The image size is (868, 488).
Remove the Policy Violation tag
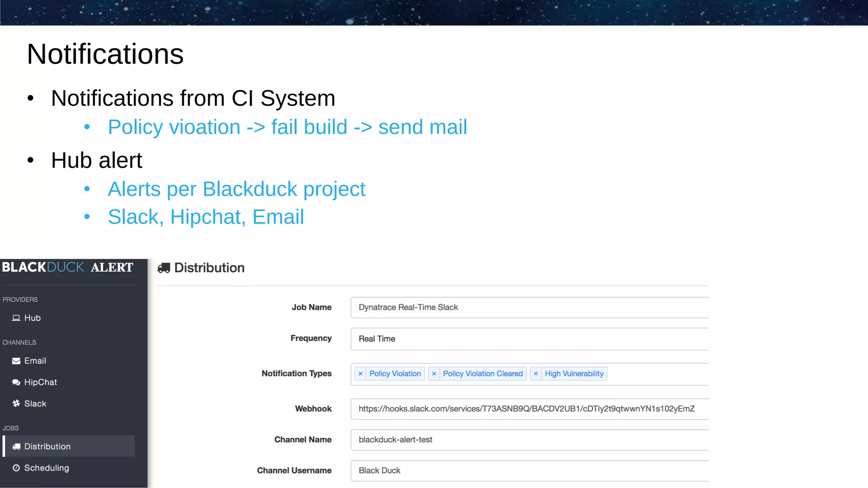pos(360,374)
